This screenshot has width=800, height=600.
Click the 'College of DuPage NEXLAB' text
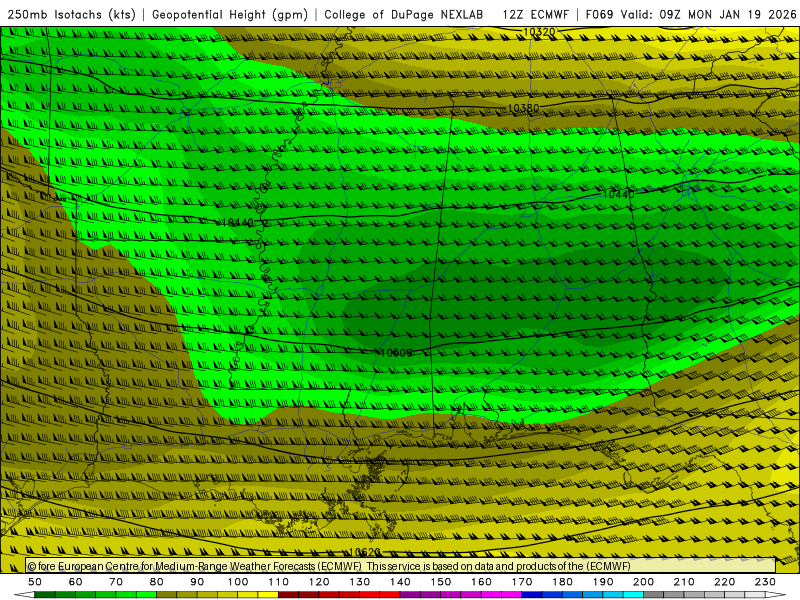click(x=404, y=14)
